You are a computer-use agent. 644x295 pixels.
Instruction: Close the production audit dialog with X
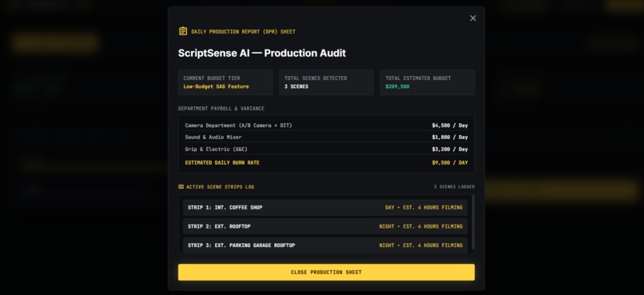[473, 18]
